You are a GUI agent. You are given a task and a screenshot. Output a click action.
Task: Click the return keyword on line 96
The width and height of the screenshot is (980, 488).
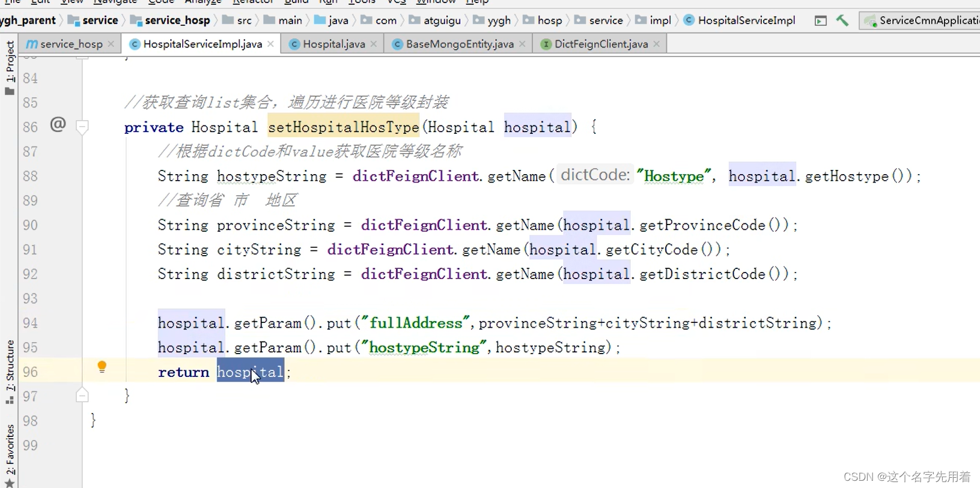(x=183, y=372)
